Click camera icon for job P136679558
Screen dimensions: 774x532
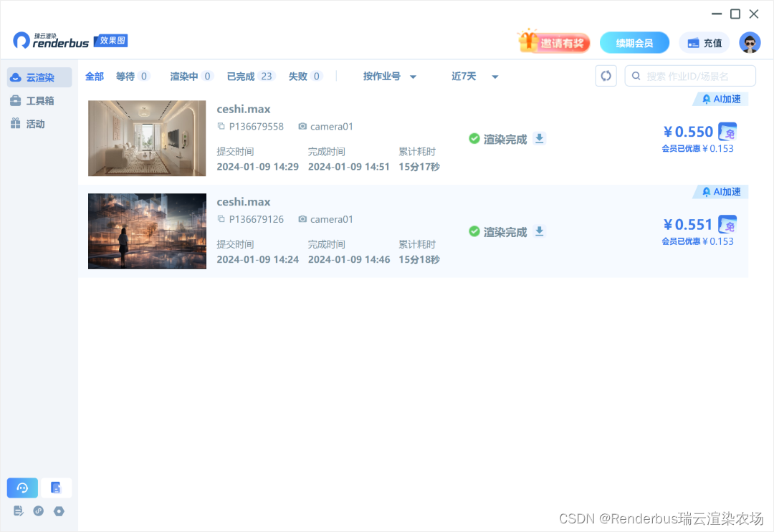[302, 127]
